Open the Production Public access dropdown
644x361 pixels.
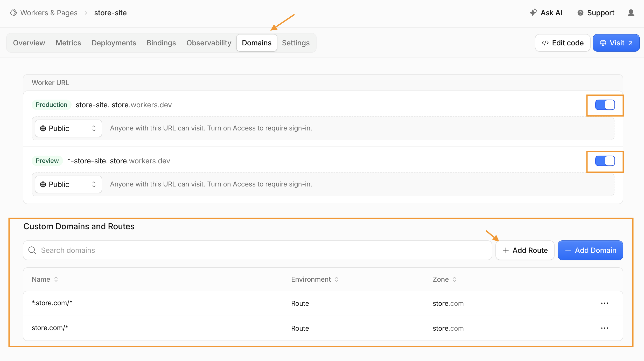pyautogui.click(x=68, y=128)
